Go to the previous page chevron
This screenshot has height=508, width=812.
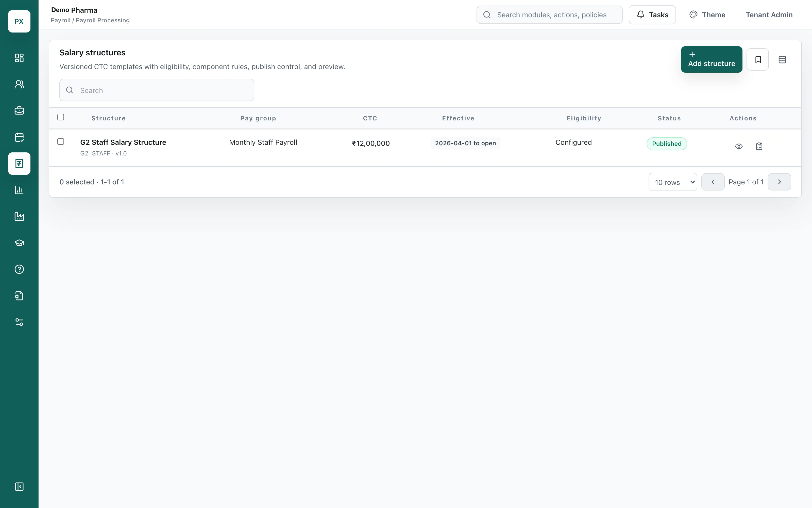(713, 182)
